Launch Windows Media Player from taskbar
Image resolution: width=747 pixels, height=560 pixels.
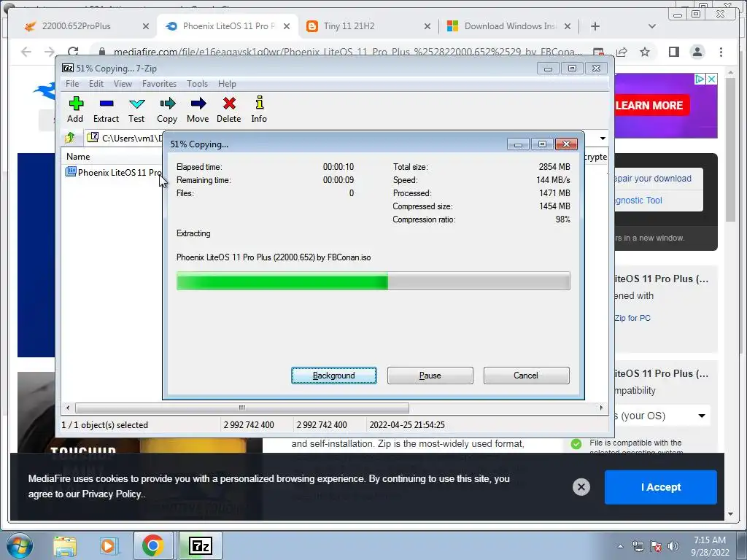point(108,546)
